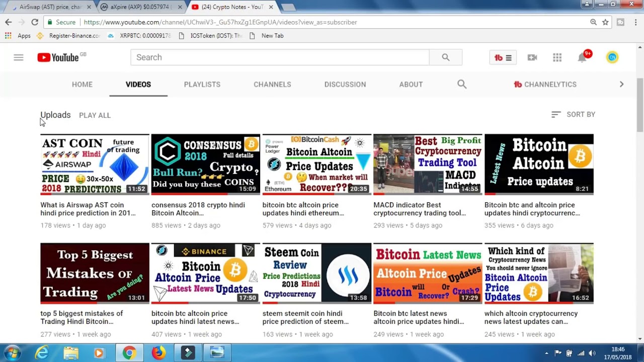
Task: Expand the Sort By dropdown
Action: coord(573,115)
